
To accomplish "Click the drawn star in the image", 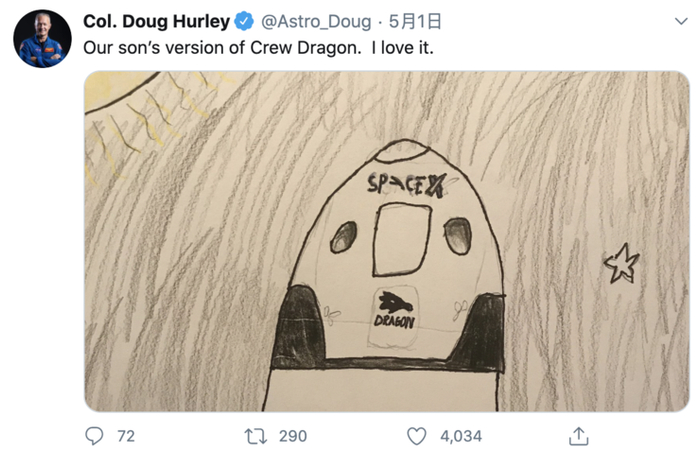I will 621,263.
